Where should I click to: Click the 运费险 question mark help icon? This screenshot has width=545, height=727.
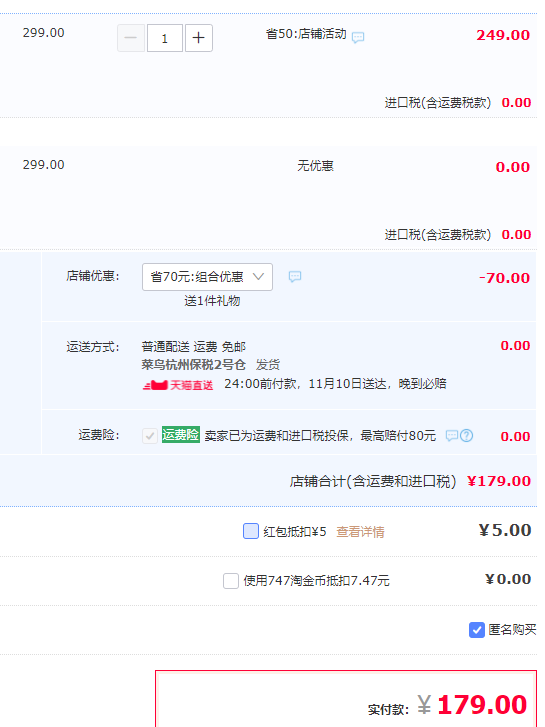click(x=467, y=435)
